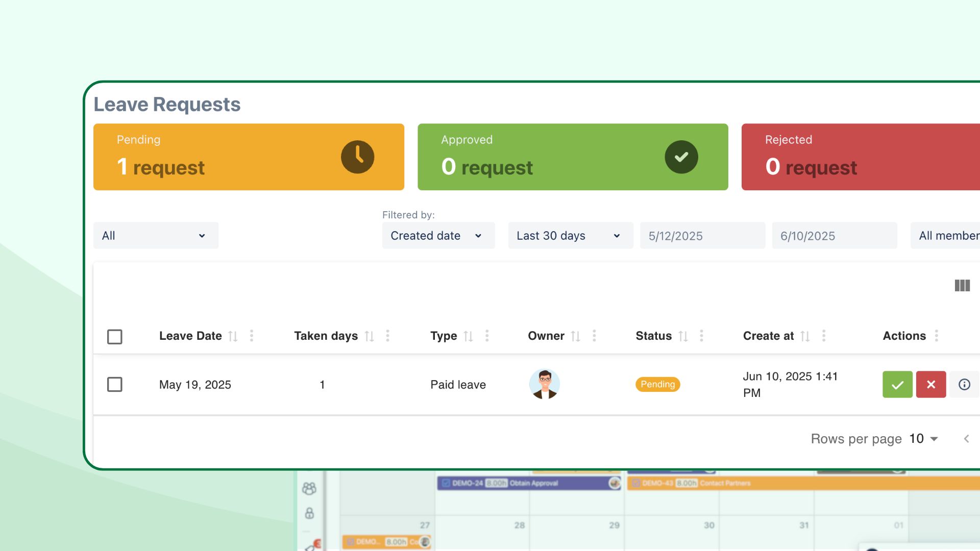Click the Pending status badge in the table
980x551 pixels.
coord(657,384)
